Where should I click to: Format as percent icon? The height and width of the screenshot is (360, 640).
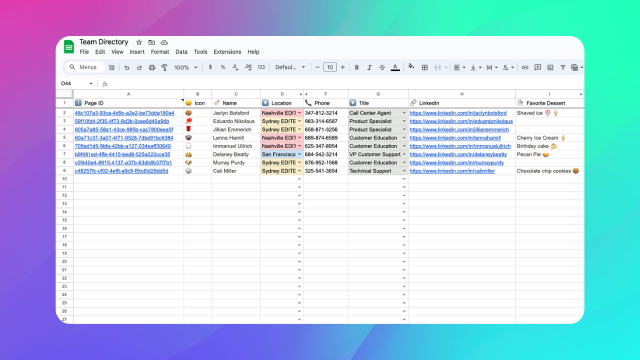click(223, 67)
